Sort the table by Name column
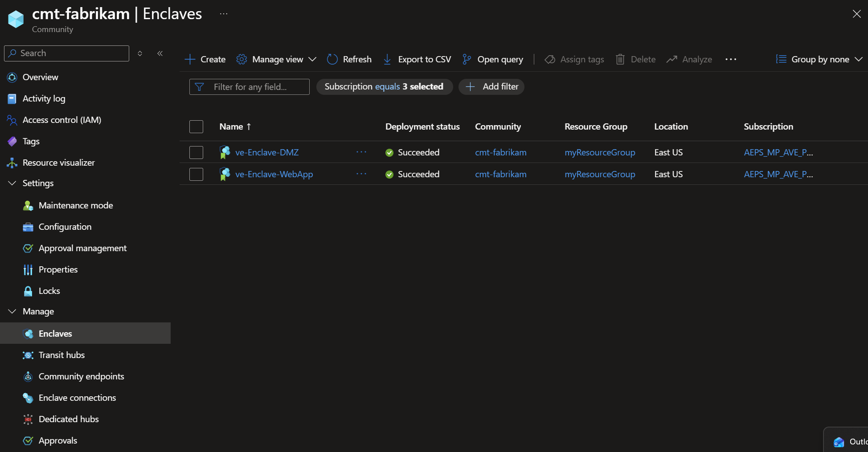The image size is (868, 452). pos(235,127)
